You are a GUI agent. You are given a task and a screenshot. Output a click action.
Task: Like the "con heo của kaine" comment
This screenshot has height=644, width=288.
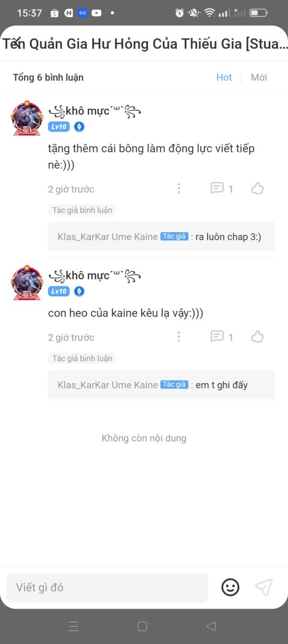point(258,337)
